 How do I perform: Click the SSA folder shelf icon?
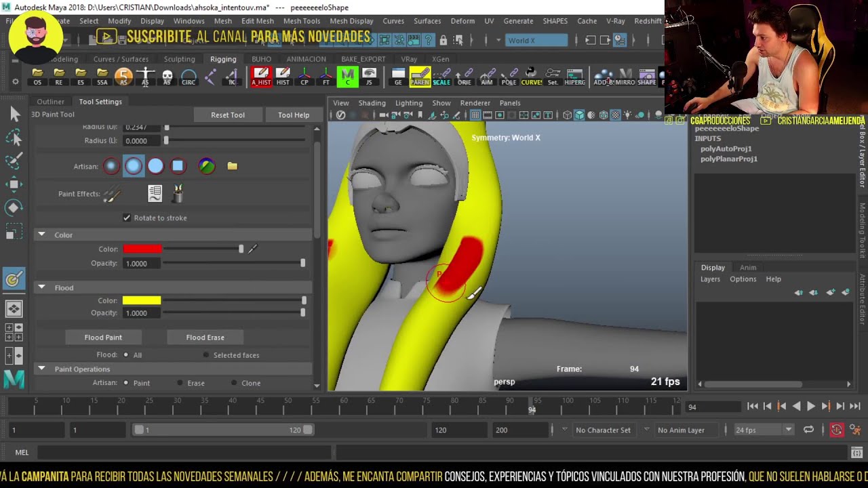102,77
